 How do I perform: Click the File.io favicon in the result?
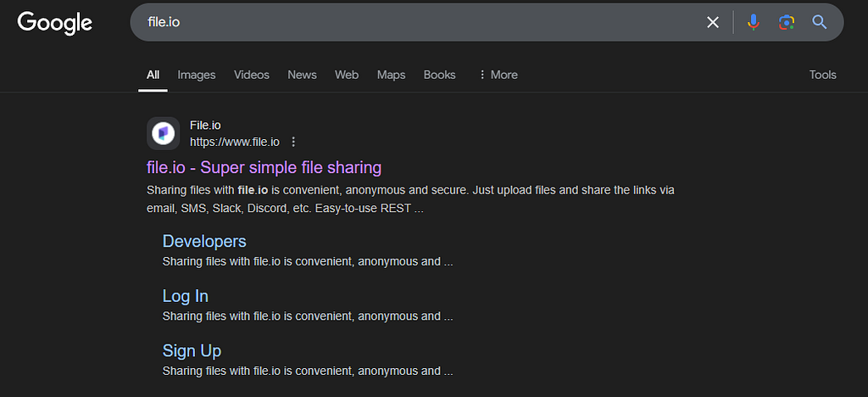click(x=164, y=133)
